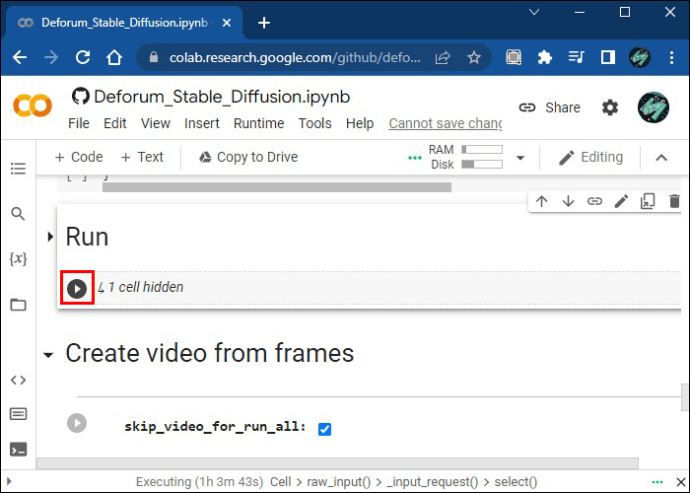Image resolution: width=690 pixels, height=493 pixels.
Task: Edit cell with the pencil icon
Action: [x=621, y=202]
